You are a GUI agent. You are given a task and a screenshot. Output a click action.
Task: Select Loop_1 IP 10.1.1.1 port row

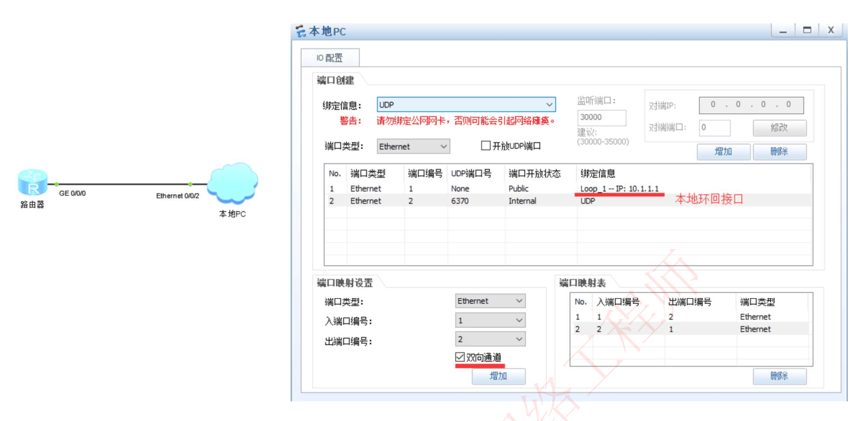pos(568,189)
